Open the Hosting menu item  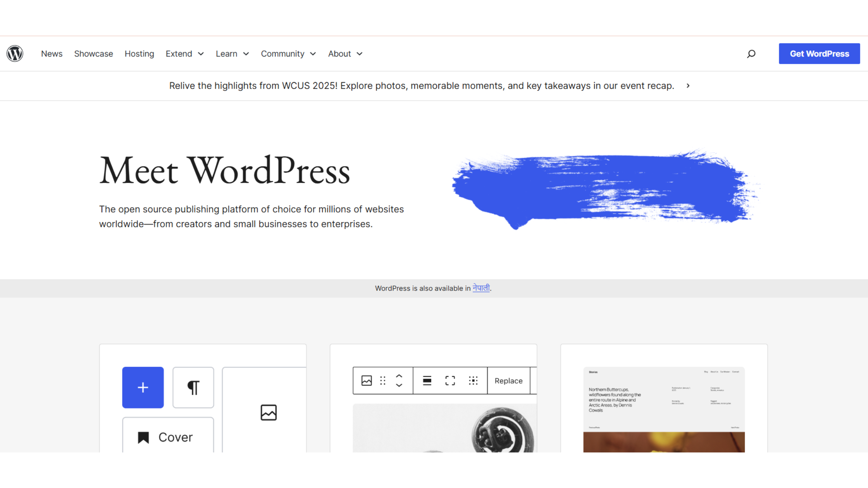coord(139,54)
